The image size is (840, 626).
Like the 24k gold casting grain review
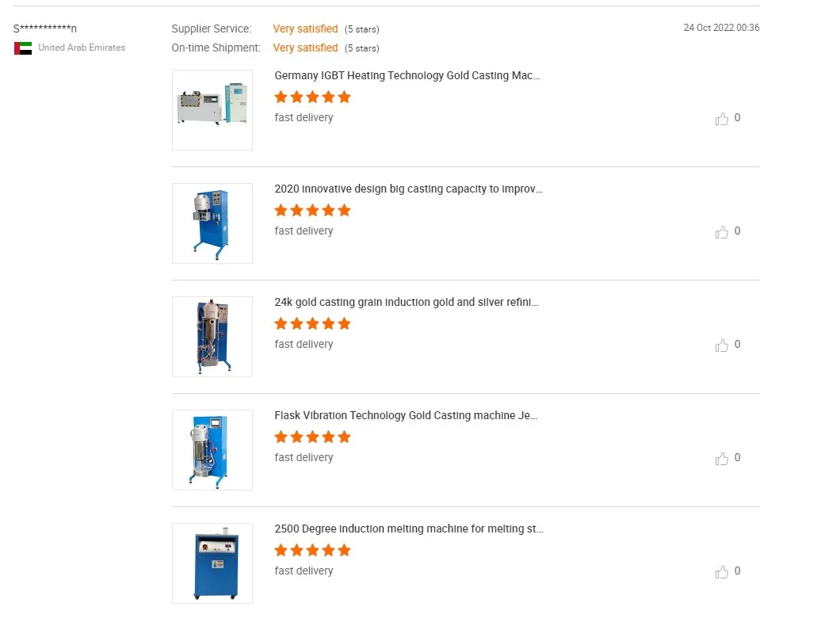point(722,345)
